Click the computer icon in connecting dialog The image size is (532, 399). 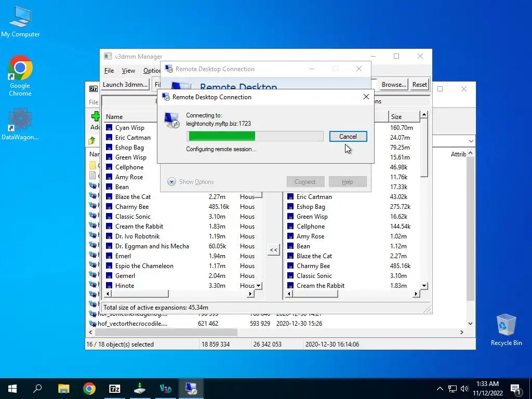172,120
